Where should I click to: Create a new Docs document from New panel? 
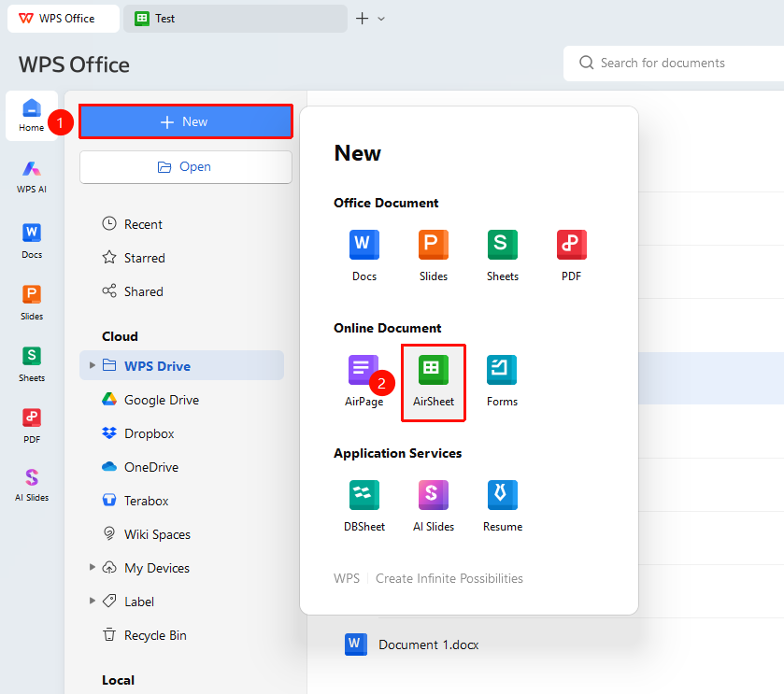tap(364, 255)
